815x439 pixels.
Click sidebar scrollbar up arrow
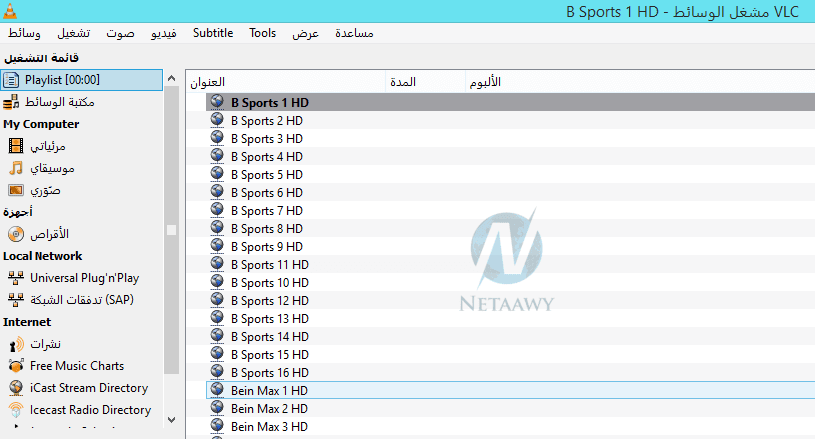[x=172, y=78]
